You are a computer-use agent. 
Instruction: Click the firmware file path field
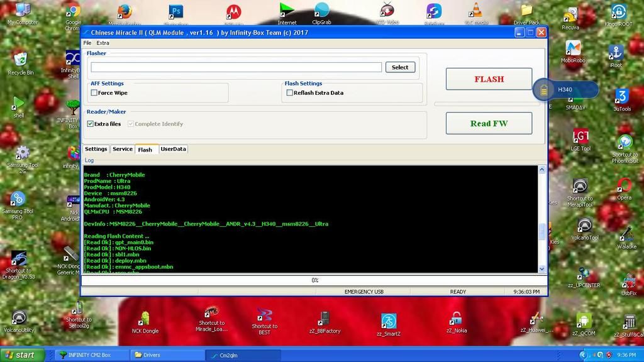click(236, 67)
